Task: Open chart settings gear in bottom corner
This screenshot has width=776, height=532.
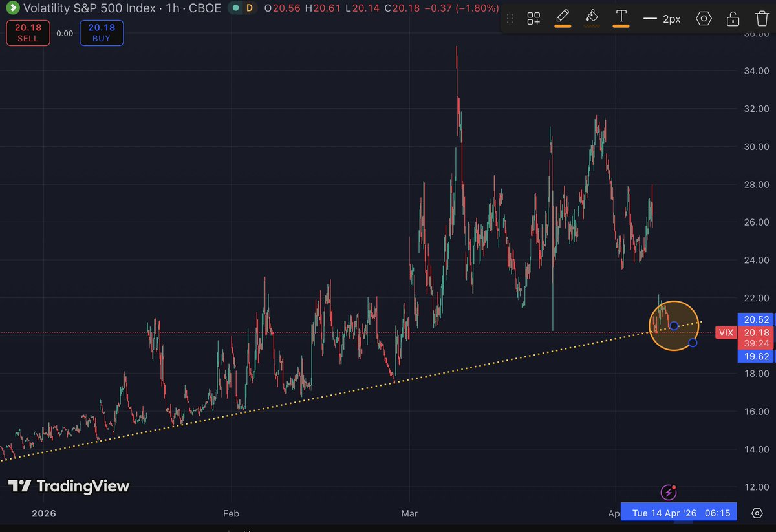Action: tap(757, 513)
